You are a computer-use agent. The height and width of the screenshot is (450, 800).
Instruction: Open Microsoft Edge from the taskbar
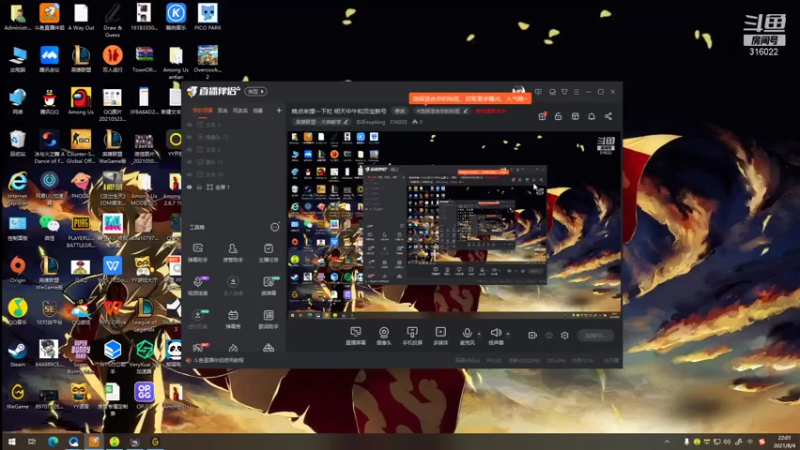tap(53, 441)
